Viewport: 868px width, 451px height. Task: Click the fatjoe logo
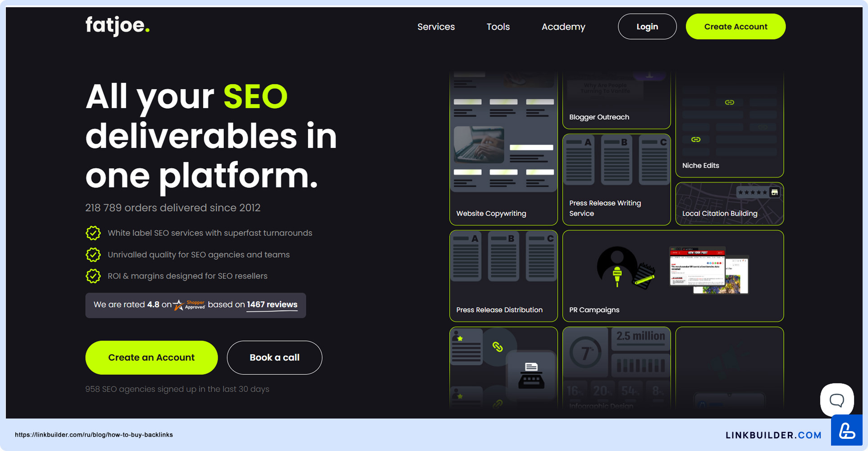coord(117,26)
